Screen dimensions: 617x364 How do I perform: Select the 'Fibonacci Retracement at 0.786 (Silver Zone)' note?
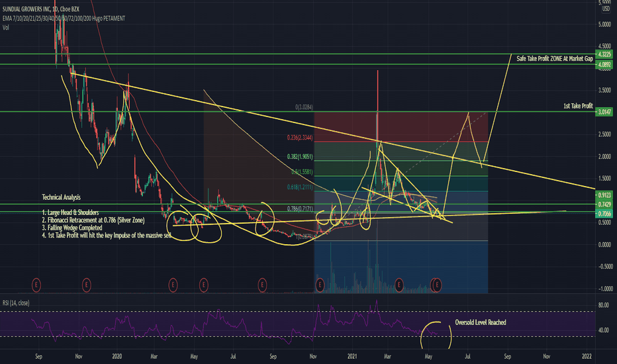point(93,220)
